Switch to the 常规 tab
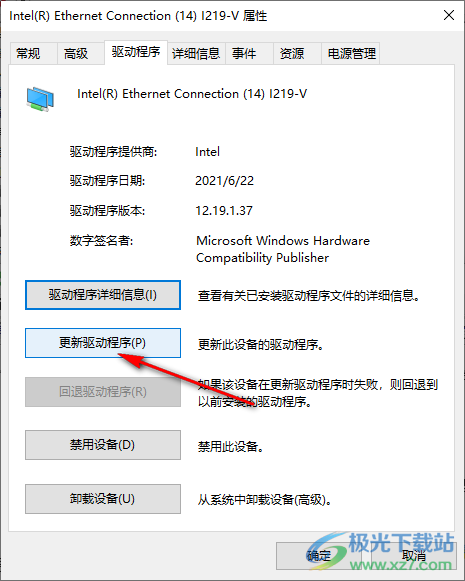 coord(28,53)
